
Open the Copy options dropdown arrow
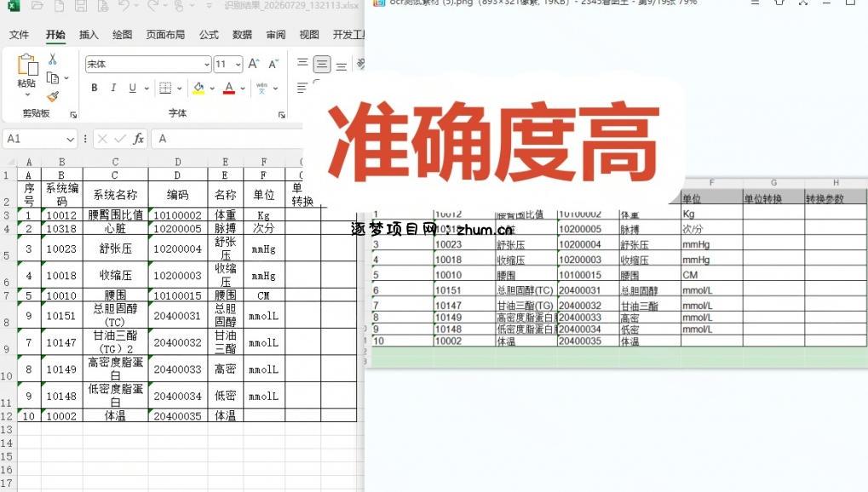(x=66, y=77)
